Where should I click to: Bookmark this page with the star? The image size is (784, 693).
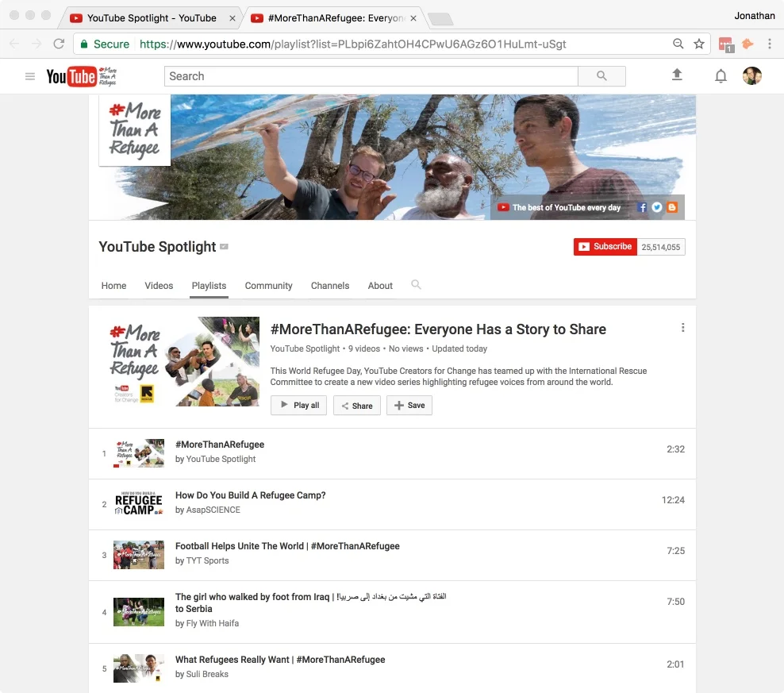[x=699, y=44]
